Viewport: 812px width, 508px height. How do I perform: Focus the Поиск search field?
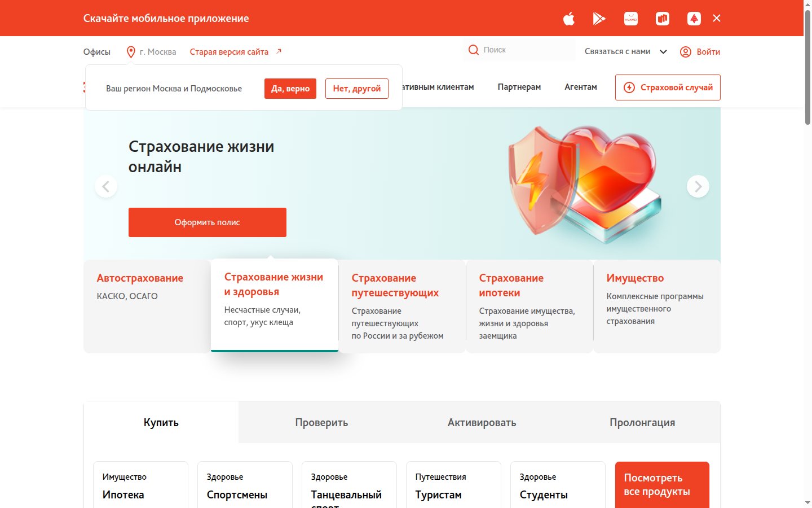point(519,50)
